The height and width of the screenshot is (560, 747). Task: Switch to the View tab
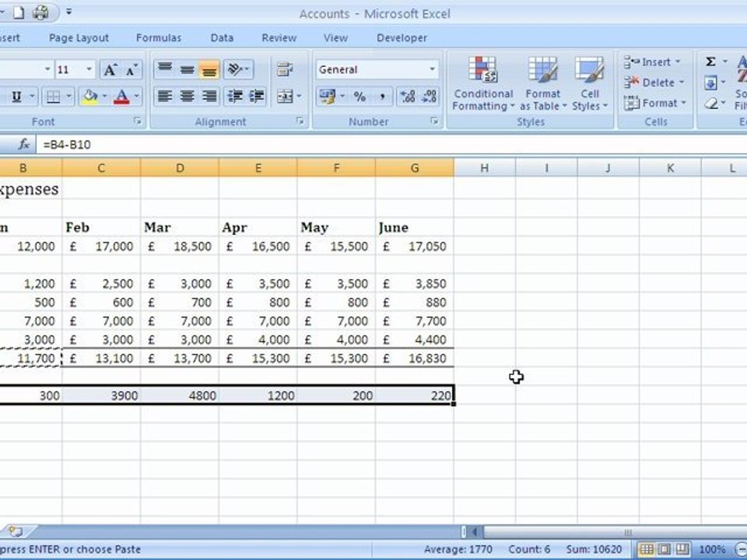336,37
